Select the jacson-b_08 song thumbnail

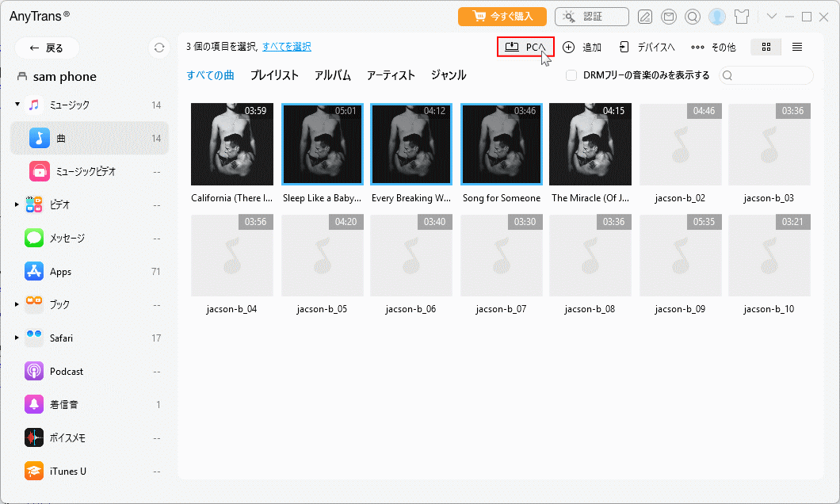[590, 255]
